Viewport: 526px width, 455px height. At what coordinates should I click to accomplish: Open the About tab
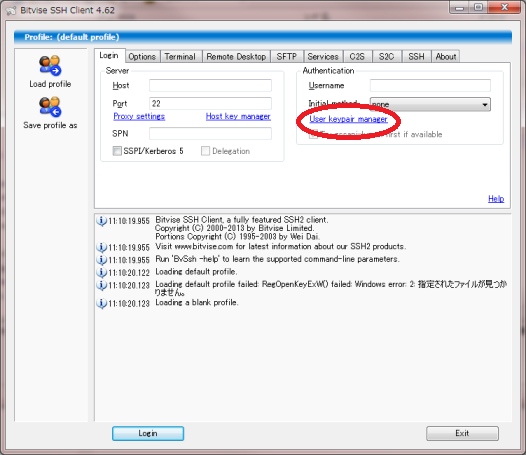[446, 57]
